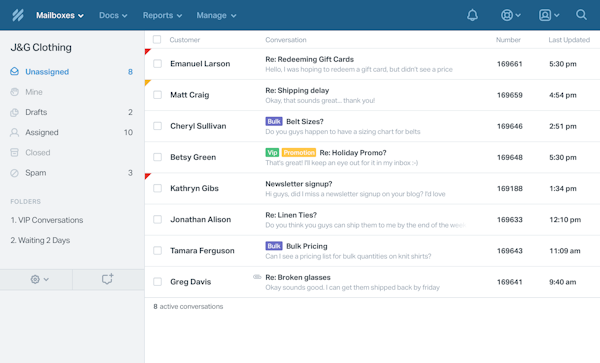This screenshot has height=363, width=600.
Task: Open Re: Shipping delay conversation
Action: tap(297, 90)
